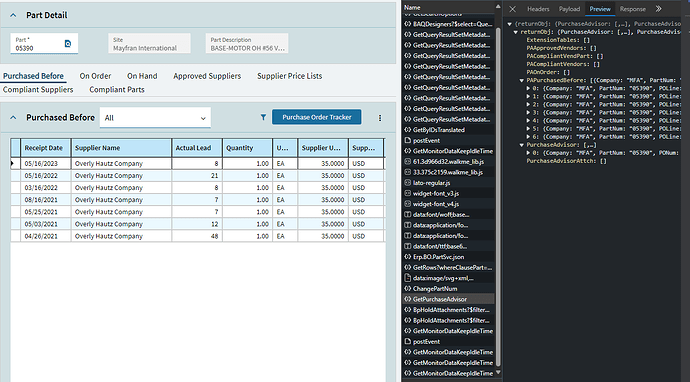Switch to the On Order tab

pos(95,76)
